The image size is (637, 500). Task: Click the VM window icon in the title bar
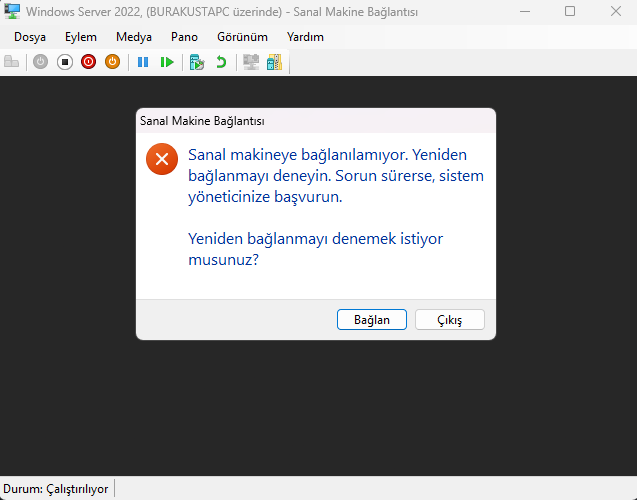(x=12, y=11)
